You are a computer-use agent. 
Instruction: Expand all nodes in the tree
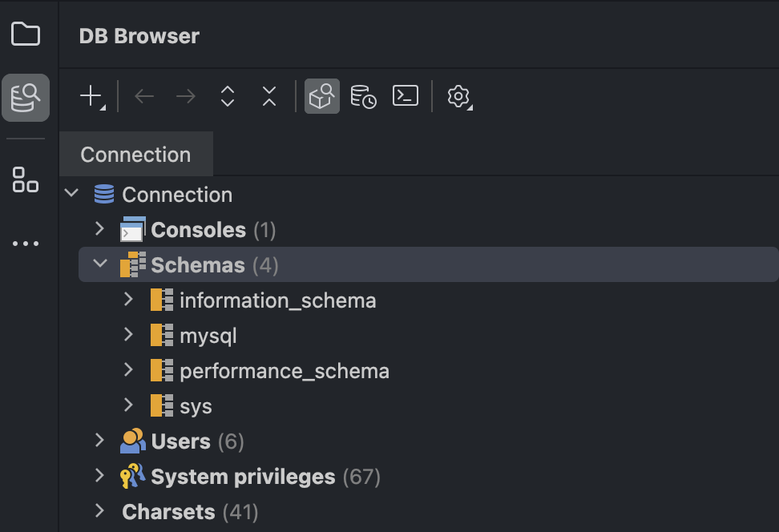pyautogui.click(x=228, y=97)
